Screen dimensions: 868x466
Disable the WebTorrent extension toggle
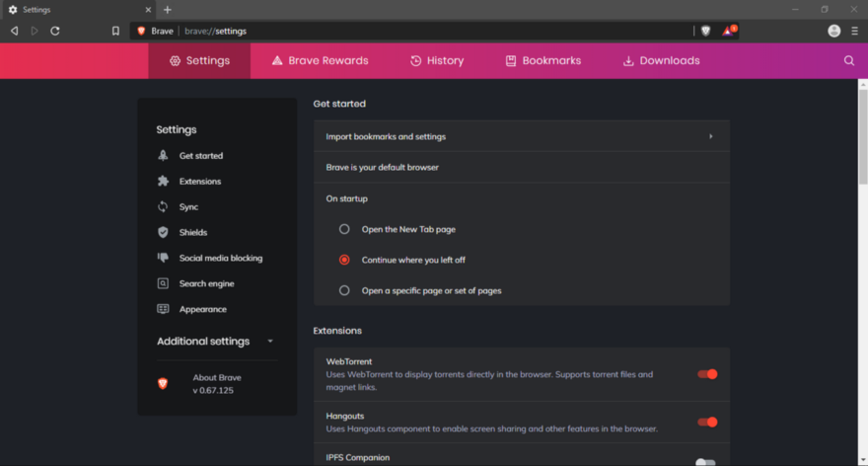click(x=707, y=374)
